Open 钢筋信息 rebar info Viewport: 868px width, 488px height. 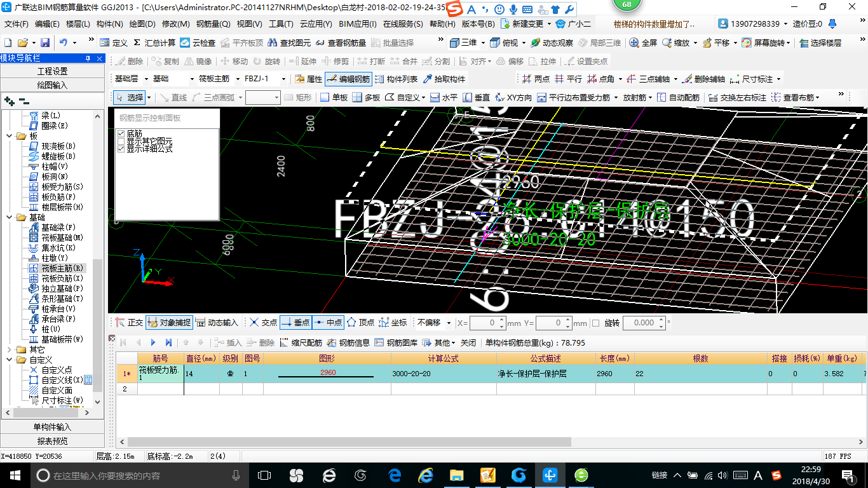(x=348, y=342)
